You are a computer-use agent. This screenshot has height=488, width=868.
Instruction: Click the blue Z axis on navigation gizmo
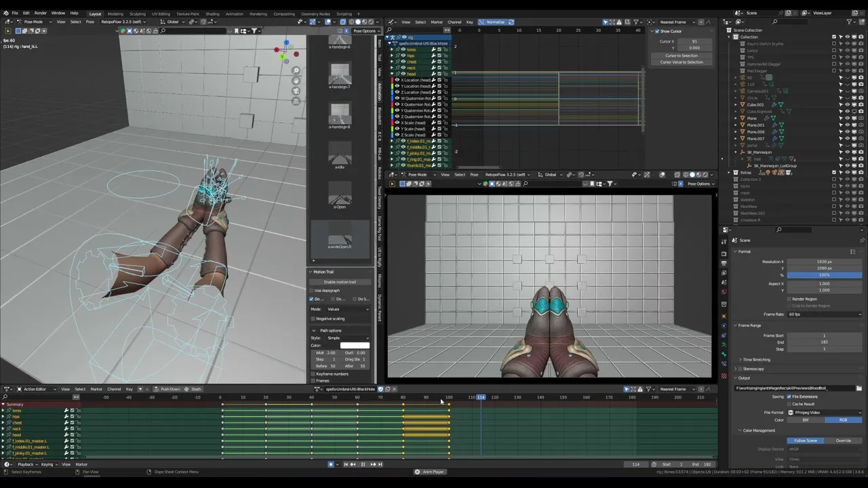click(x=286, y=43)
